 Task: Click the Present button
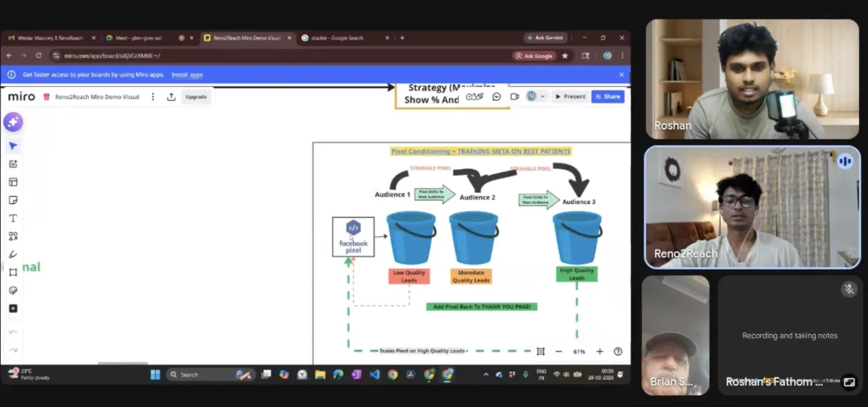[569, 96]
